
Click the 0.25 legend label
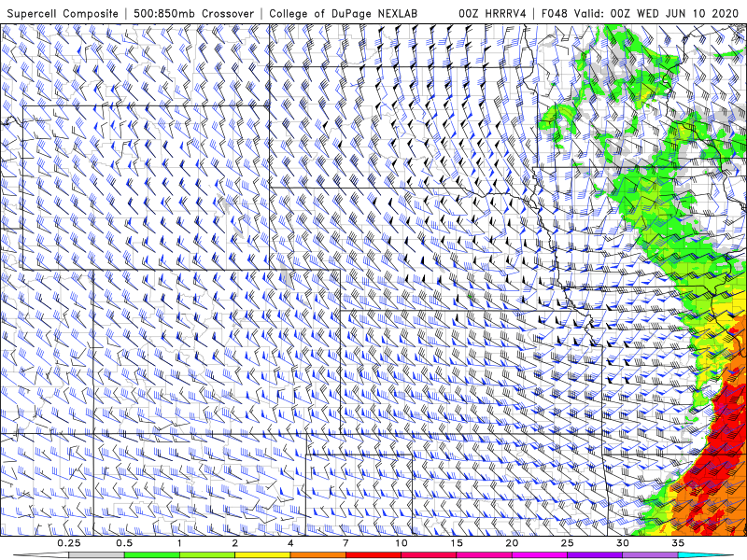coord(69,543)
